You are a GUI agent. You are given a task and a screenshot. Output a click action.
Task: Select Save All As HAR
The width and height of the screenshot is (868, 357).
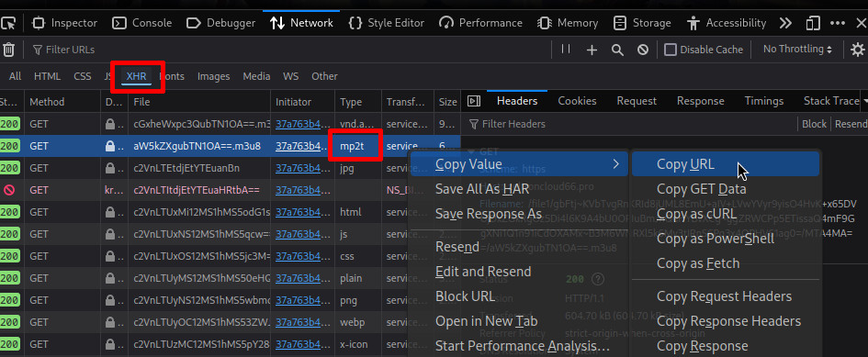pyautogui.click(x=518, y=189)
